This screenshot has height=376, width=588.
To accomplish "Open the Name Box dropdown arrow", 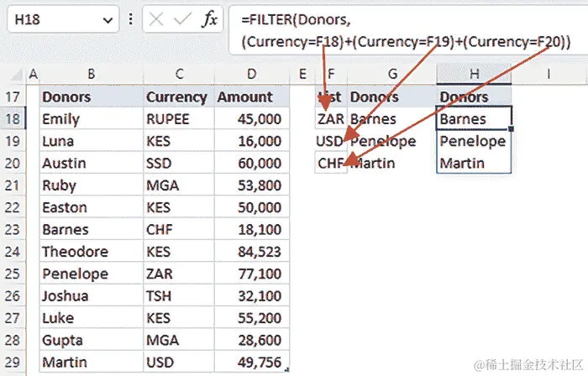I will pos(108,20).
